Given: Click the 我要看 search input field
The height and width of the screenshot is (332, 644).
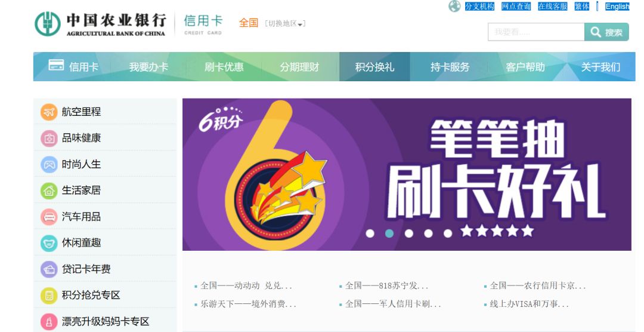Looking at the screenshot, I should pyautogui.click(x=536, y=32).
